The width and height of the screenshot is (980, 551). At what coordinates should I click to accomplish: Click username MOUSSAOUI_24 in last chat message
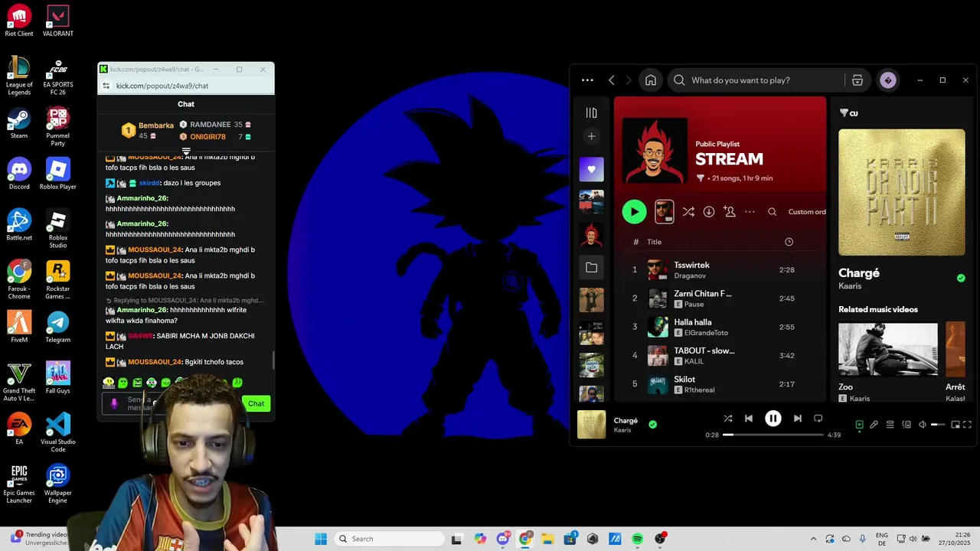(x=155, y=362)
